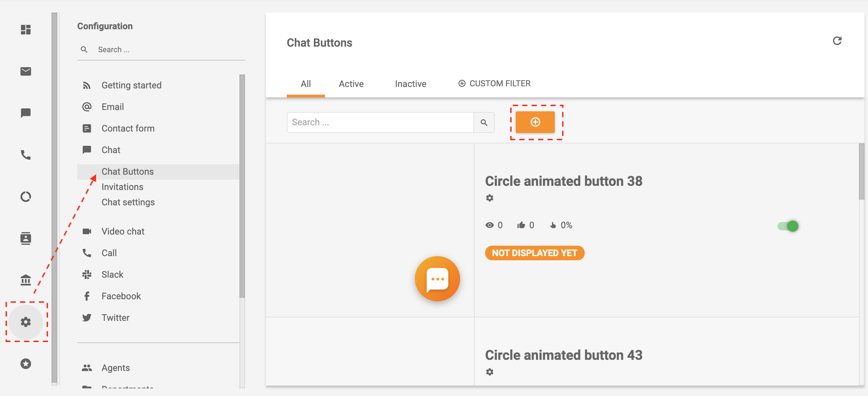Screen dimensions: 868x396
Task: Open settings gear under Circle animated button 43
Action: 490,371
